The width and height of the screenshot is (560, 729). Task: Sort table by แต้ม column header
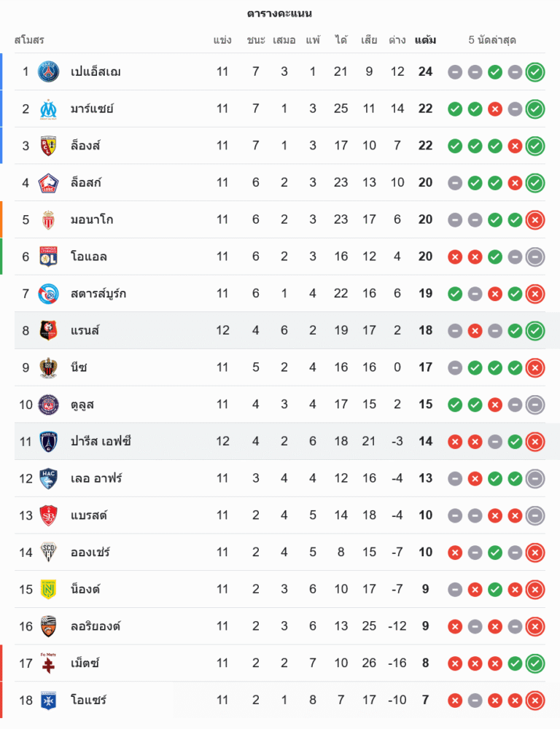pos(425,40)
